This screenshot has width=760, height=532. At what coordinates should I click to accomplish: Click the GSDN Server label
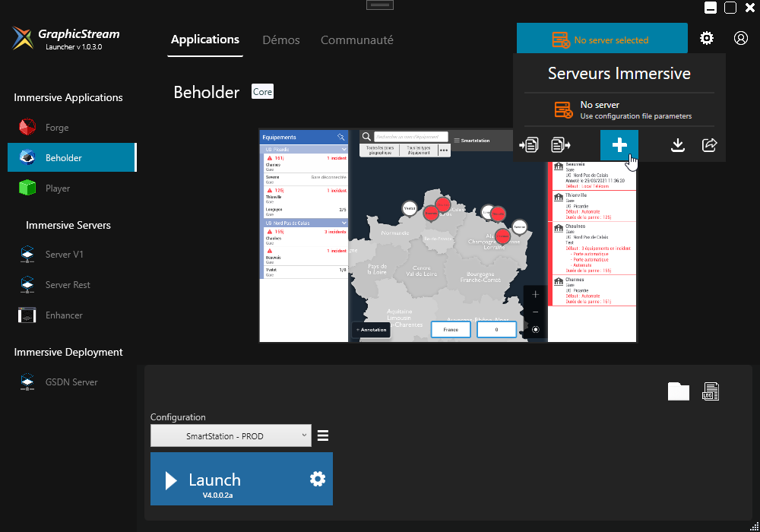point(71,382)
